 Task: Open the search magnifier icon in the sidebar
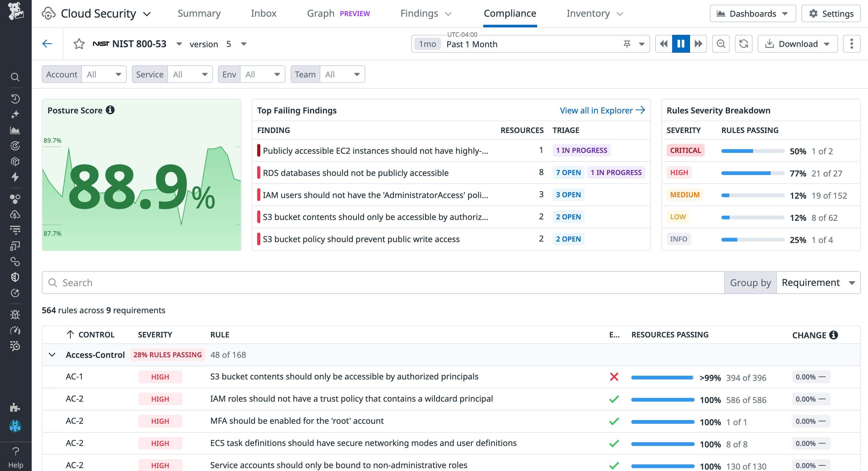[x=16, y=77]
